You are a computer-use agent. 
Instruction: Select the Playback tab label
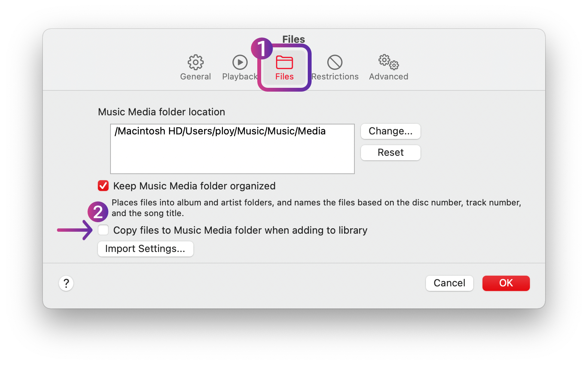coord(240,77)
